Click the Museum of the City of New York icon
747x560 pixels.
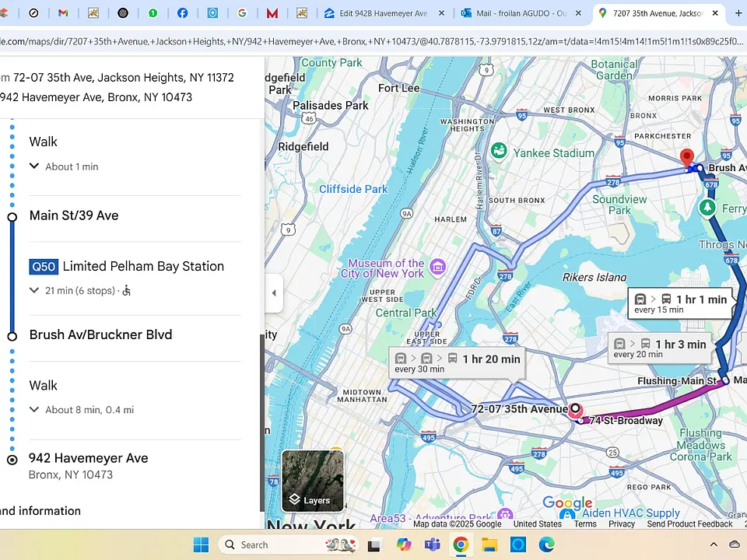click(437, 267)
